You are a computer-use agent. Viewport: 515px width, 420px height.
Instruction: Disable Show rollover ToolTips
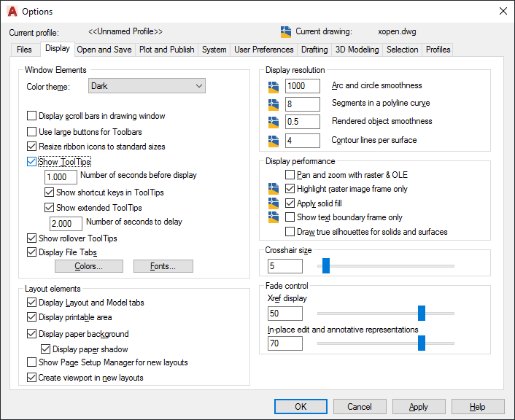coord(31,238)
